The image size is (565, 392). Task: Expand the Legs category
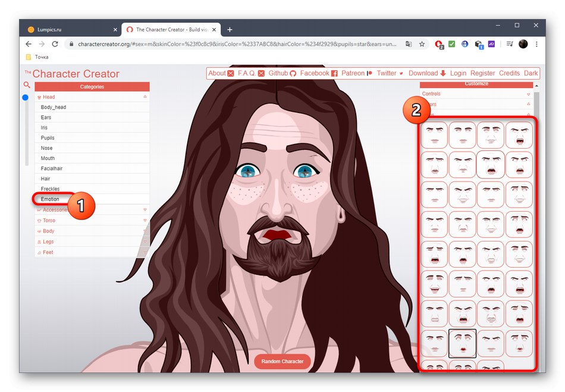pyautogui.click(x=92, y=242)
